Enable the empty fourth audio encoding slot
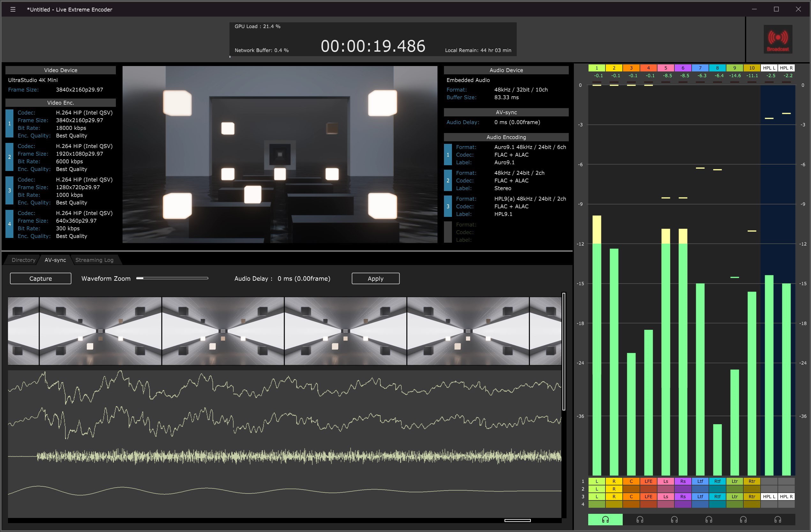 pos(448,232)
